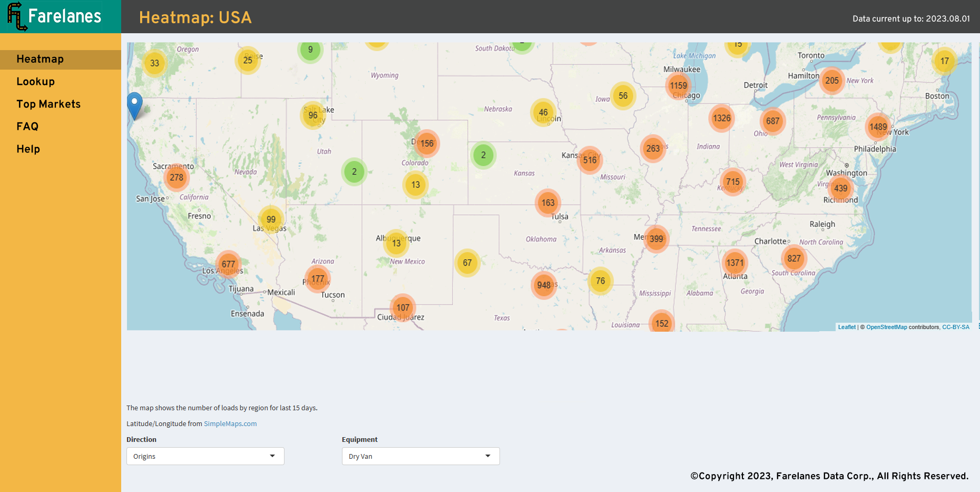Click the 677 cluster at Los Angeles

tap(229, 264)
